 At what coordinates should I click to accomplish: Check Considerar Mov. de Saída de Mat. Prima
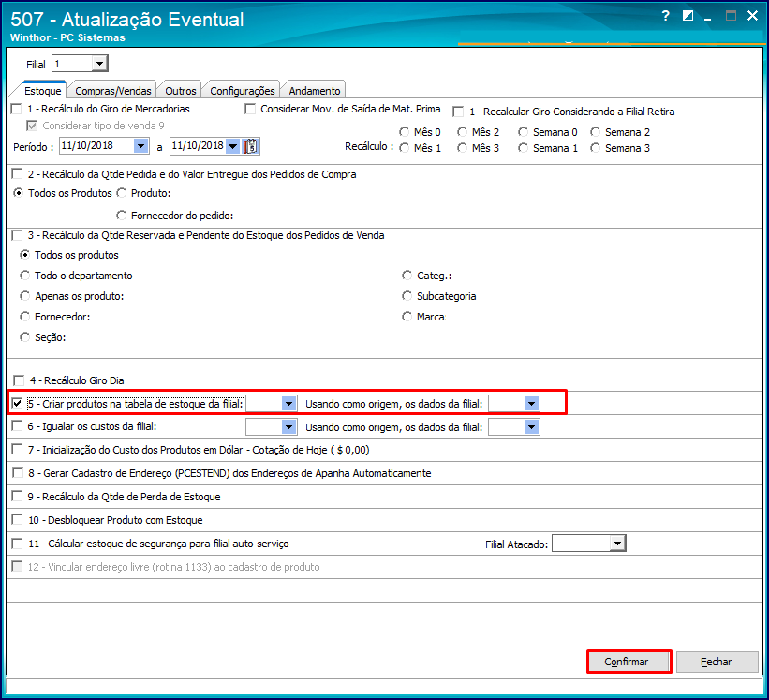pos(250,109)
